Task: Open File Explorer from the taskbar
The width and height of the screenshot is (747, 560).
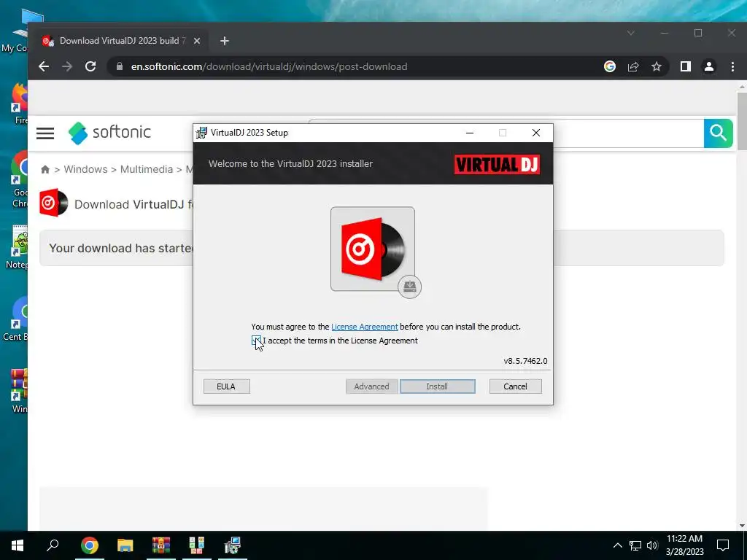Action: click(x=125, y=545)
